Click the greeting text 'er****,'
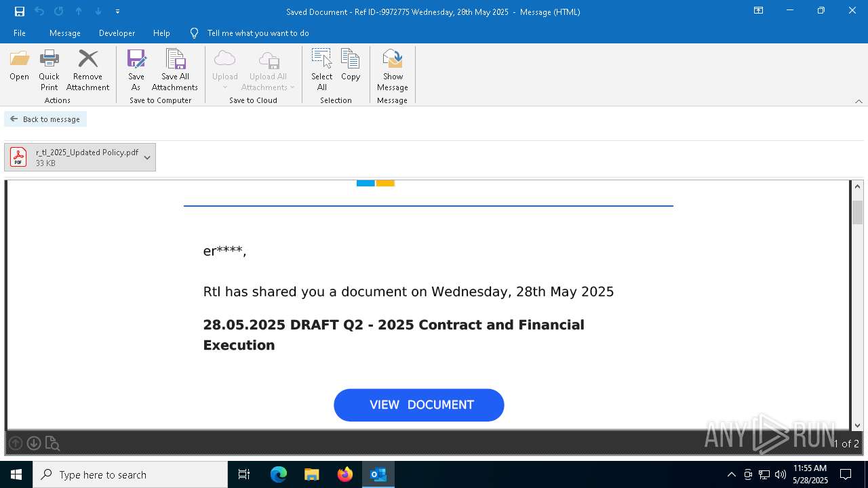This screenshot has height=488, width=868. click(x=224, y=251)
